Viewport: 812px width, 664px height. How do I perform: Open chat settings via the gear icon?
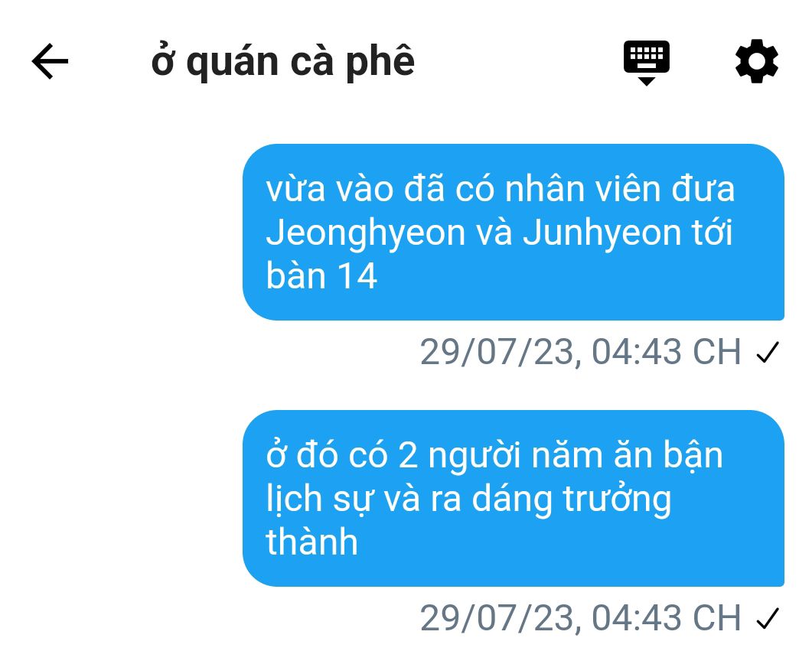pos(757,61)
